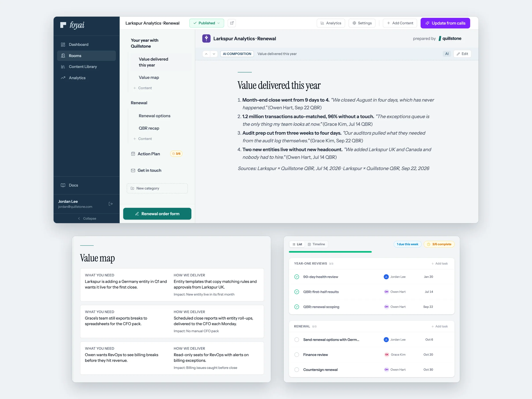Collapse the left sidebar
This screenshot has height=399, width=532.
pos(87,218)
